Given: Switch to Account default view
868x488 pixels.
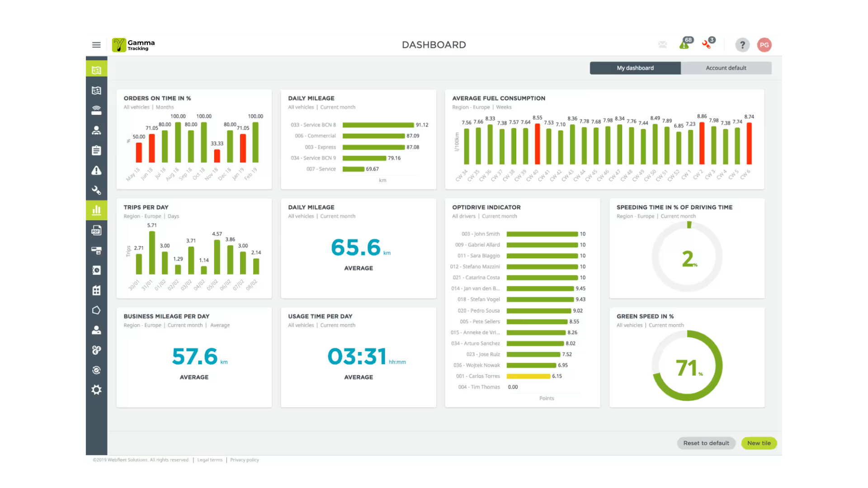Looking at the screenshot, I should click(x=726, y=68).
